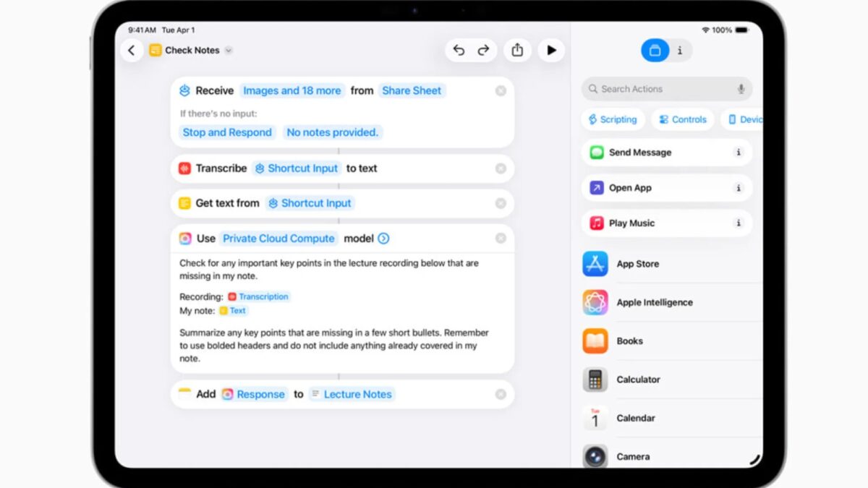Run the shortcut with play button
This screenshot has height=488, width=868.
pos(551,50)
